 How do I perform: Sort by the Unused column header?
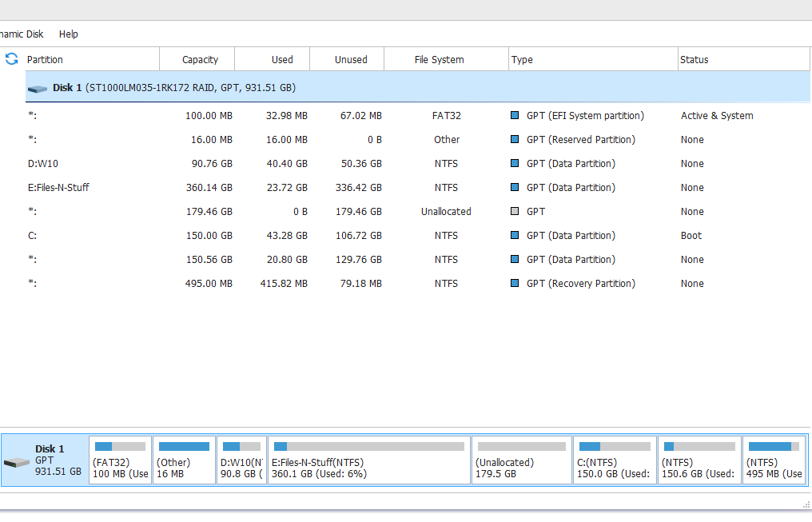click(x=351, y=60)
